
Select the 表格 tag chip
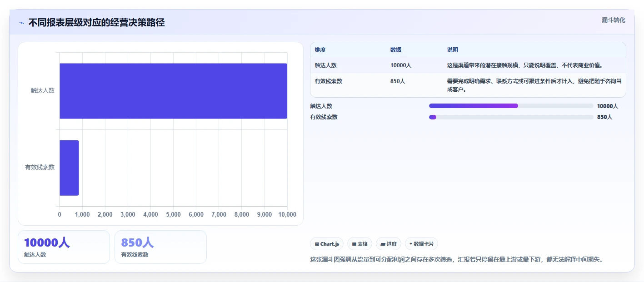pyautogui.click(x=359, y=244)
